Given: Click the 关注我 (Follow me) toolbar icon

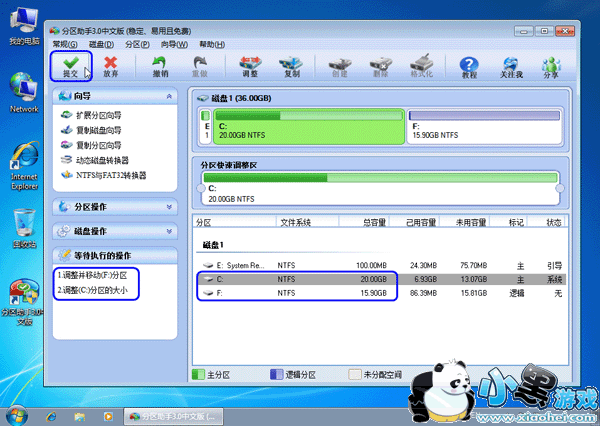Looking at the screenshot, I should [511, 67].
